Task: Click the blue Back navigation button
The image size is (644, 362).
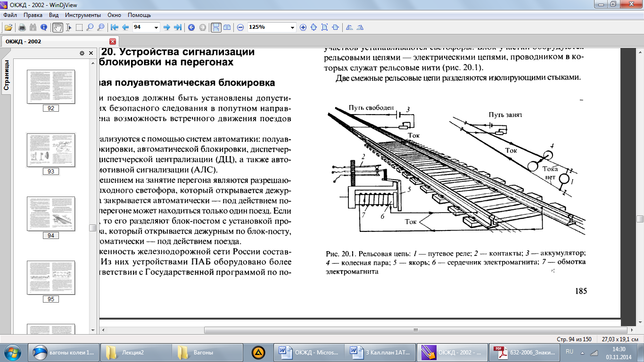Action: [x=191, y=27]
